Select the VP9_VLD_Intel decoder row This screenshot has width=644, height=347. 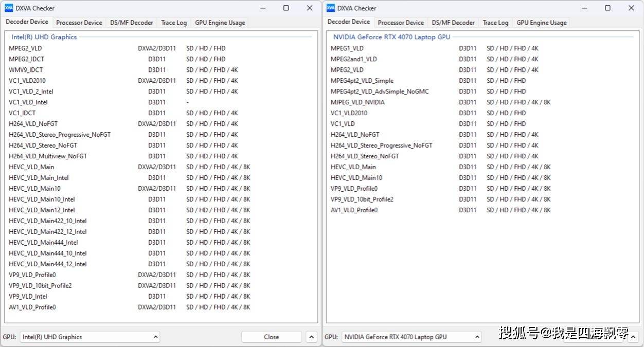(x=160, y=297)
